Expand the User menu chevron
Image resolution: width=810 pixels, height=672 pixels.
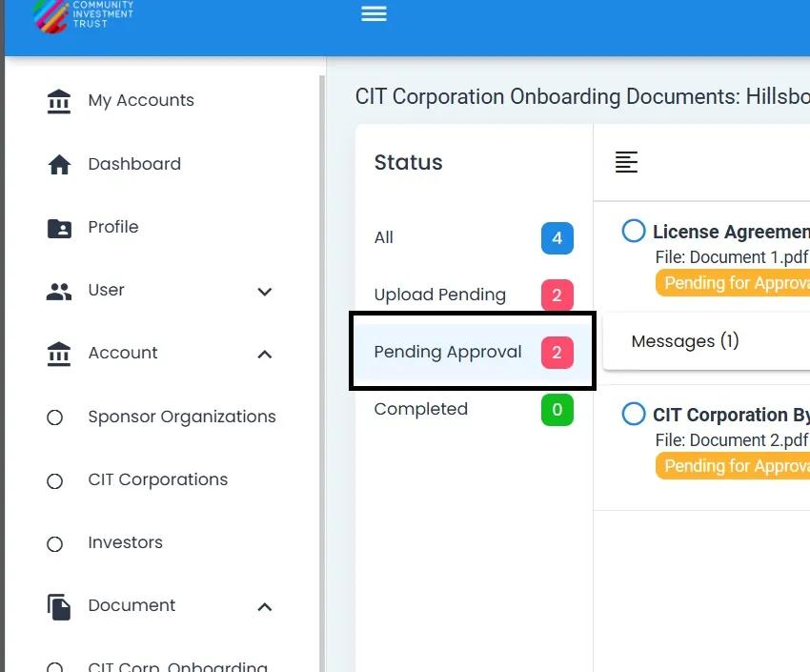[x=265, y=291]
